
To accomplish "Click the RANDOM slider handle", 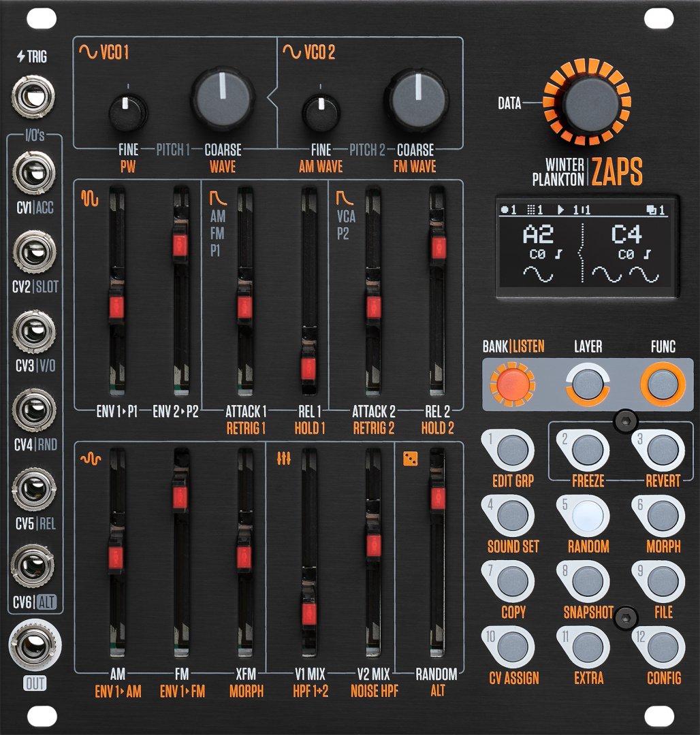I will 438,497.
